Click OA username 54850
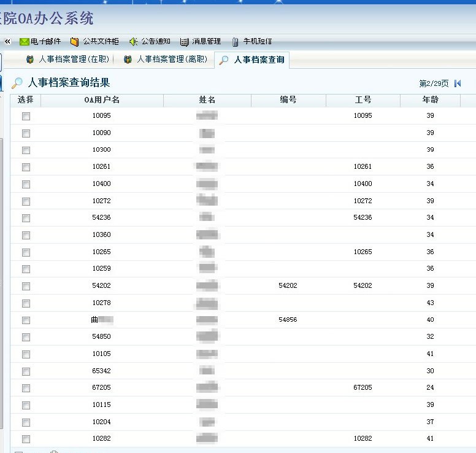This screenshot has height=453, width=476. 101,336
